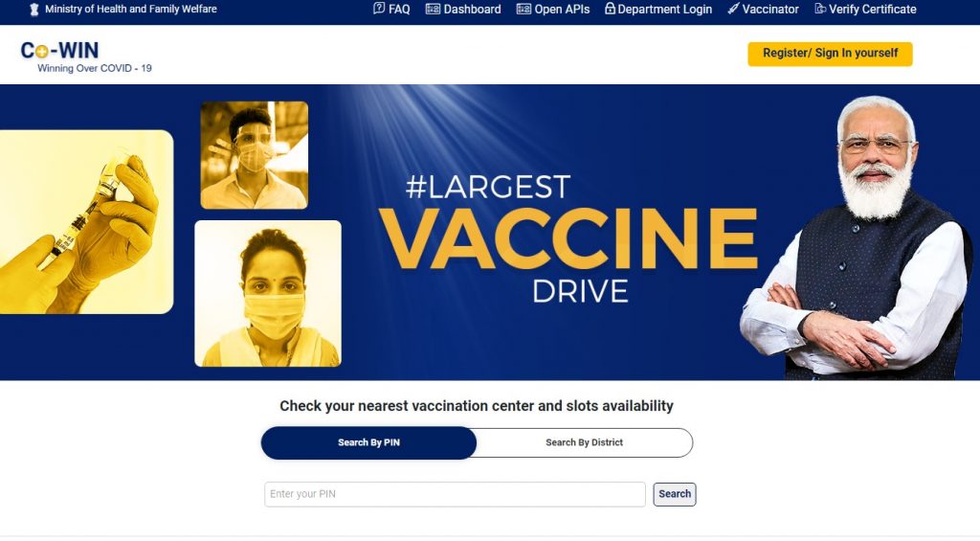Open Ministry of Health and Family Welfare link

(x=130, y=9)
